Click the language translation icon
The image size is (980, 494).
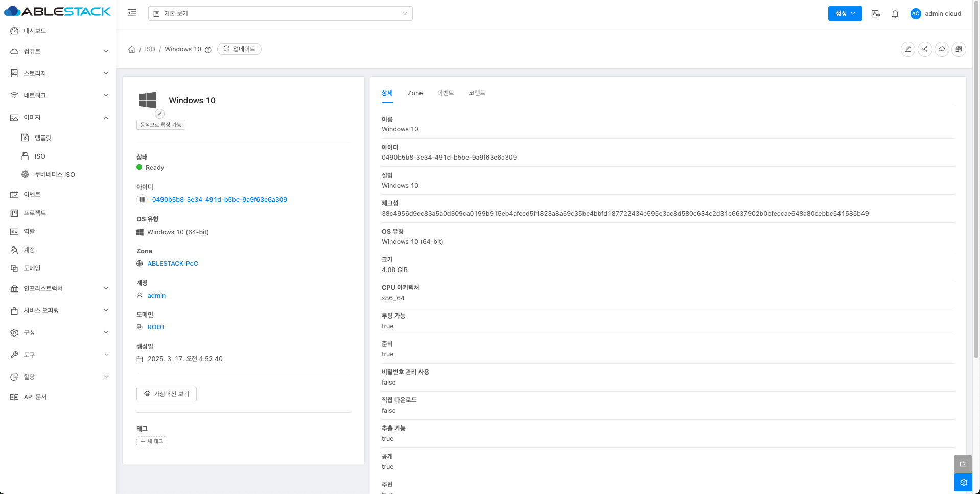875,14
